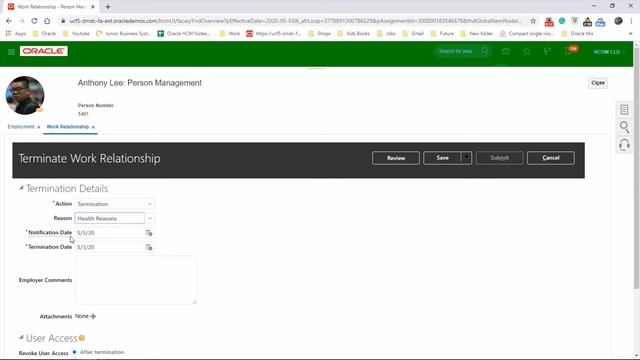Open the Save button dropdown arrow

coord(466,158)
